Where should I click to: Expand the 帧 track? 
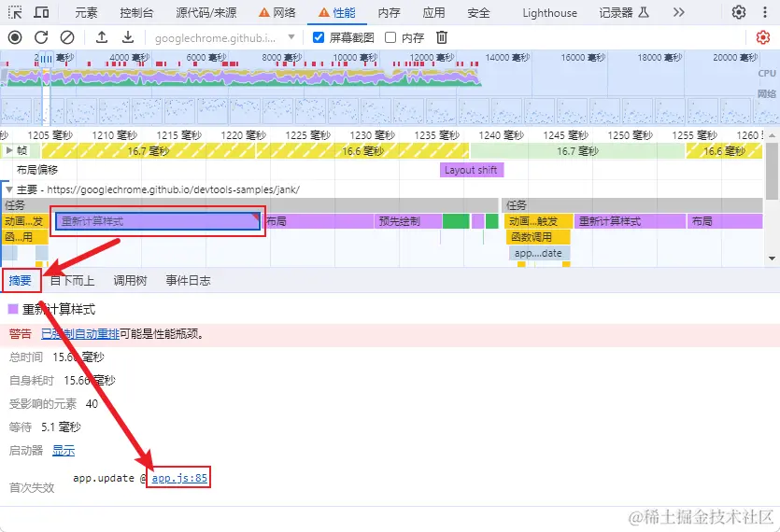click(9, 150)
